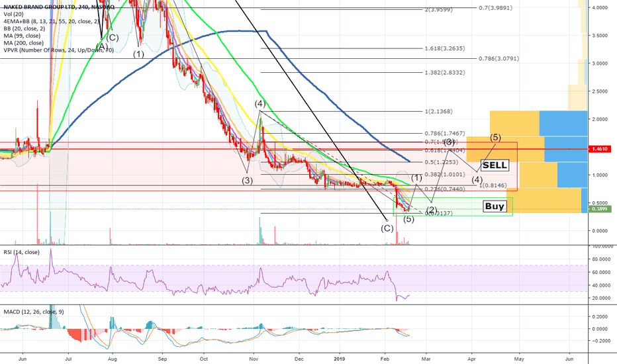Click the Dec label on time axis

tap(299, 359)
